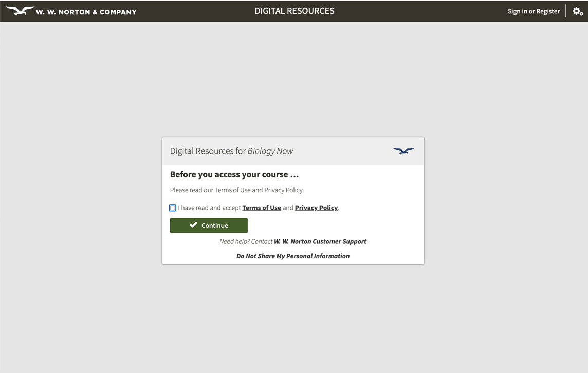This screenshot has width=588, height=373.
Task: Open the Terms of Use link
Action: 262,208
